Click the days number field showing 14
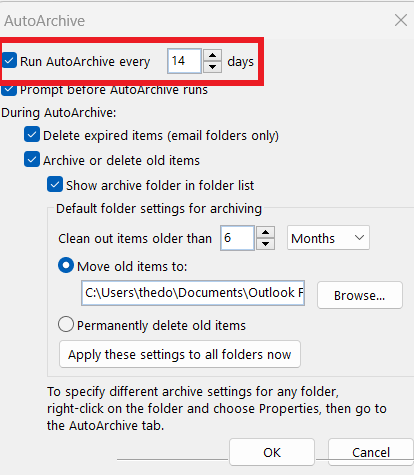The image size is (414, 475). (184, 61)
